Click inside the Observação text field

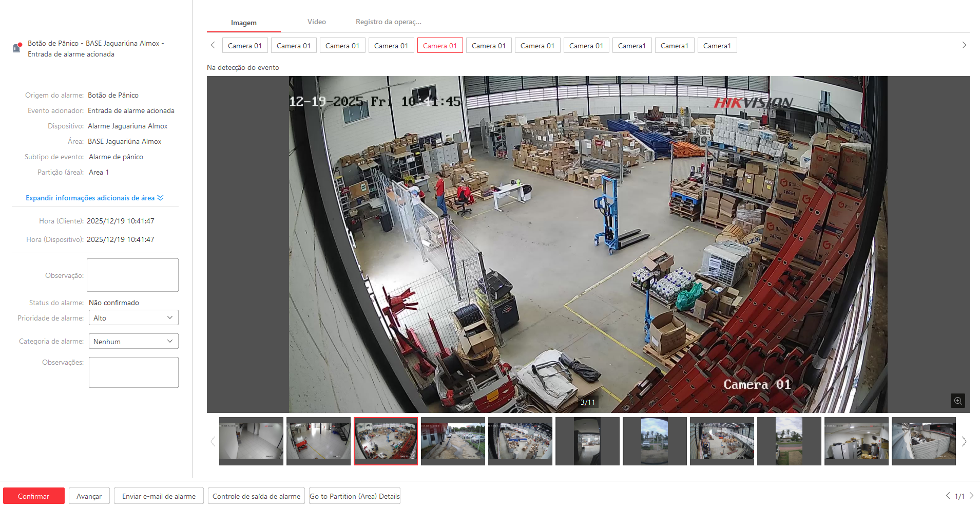(132, 275)
